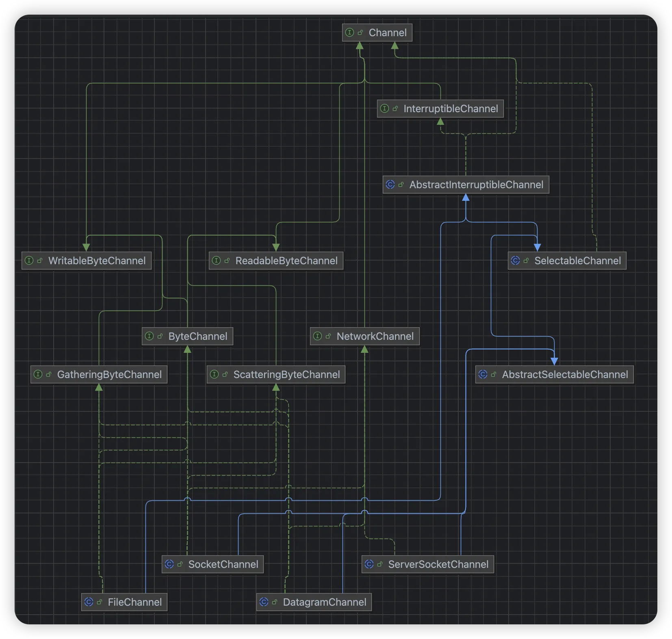Select the Channel root node label
Screen dimensions: 672x639
[x=387, y=33]
